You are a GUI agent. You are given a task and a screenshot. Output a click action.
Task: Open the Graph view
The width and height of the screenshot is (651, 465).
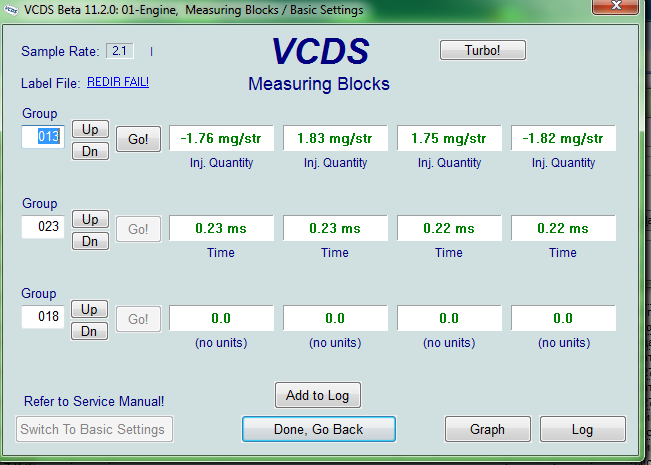487,429
